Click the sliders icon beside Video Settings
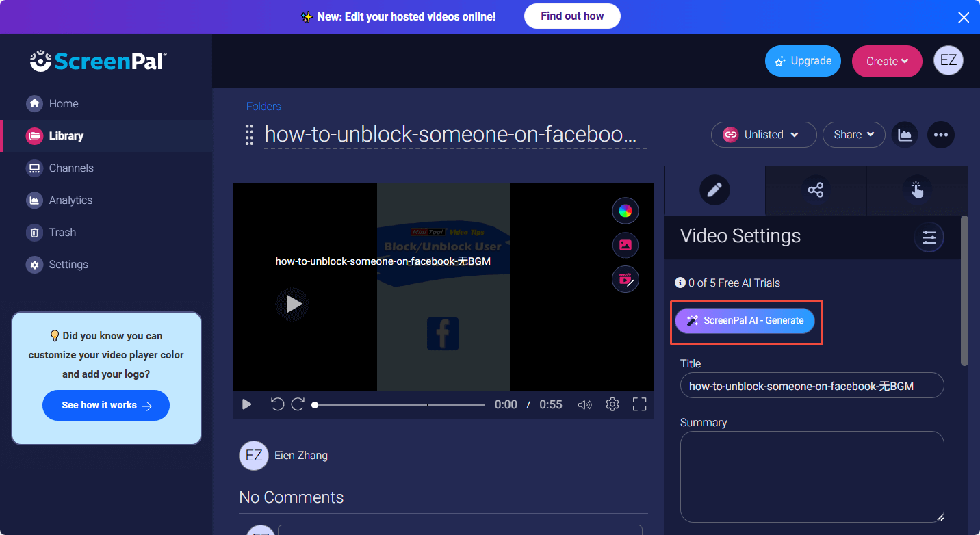 929,237
